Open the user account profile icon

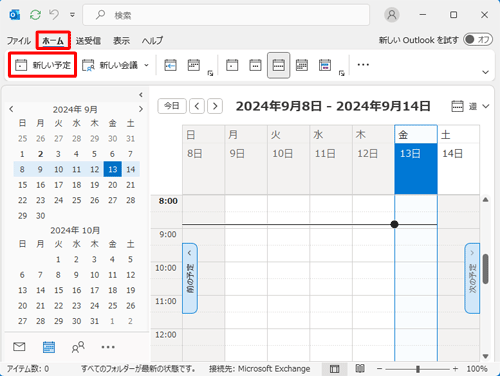392,15
